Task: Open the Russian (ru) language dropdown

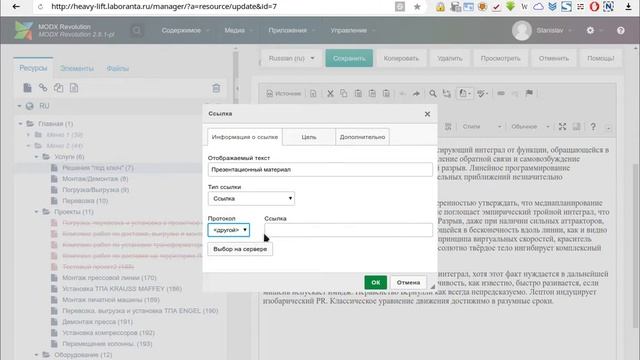Action: tap(291, 58)
